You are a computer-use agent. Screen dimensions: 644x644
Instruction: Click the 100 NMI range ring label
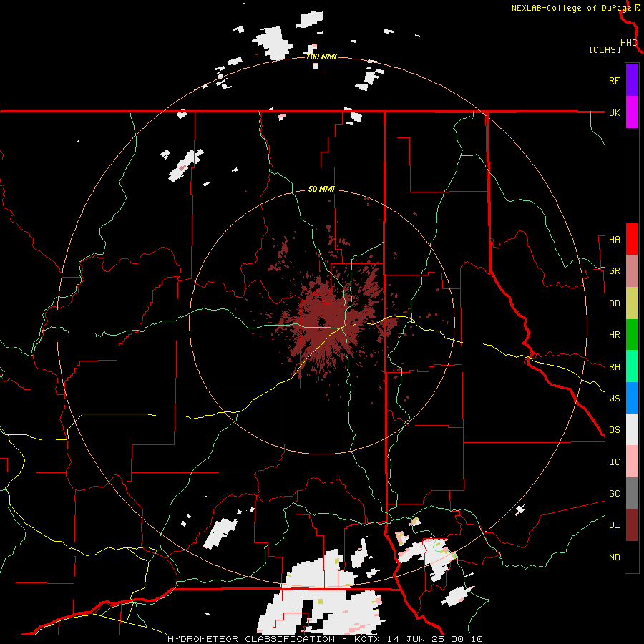tap(321, 57)
